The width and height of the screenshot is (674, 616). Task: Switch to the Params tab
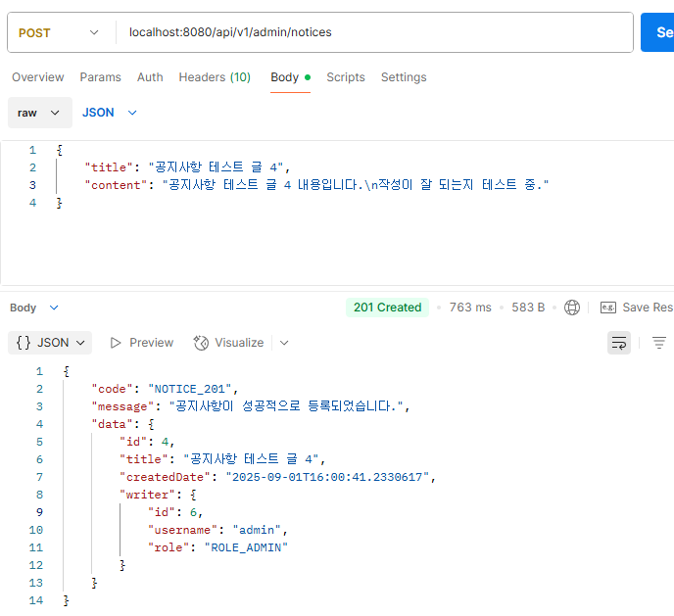coord(101,77)
